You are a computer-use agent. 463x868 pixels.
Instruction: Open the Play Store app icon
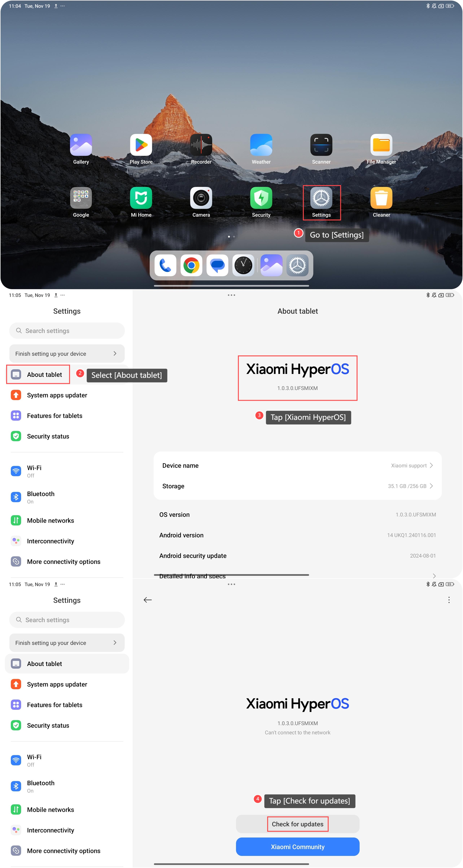click(141, 145)
